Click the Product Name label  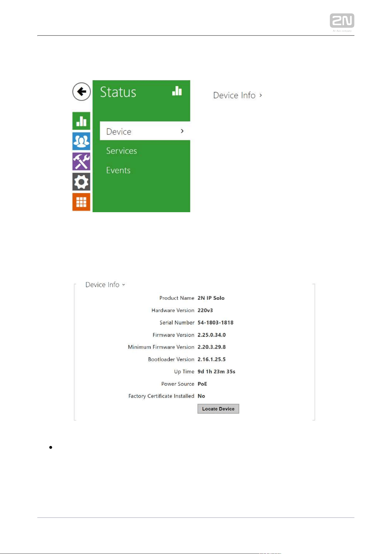pos(177,298)
